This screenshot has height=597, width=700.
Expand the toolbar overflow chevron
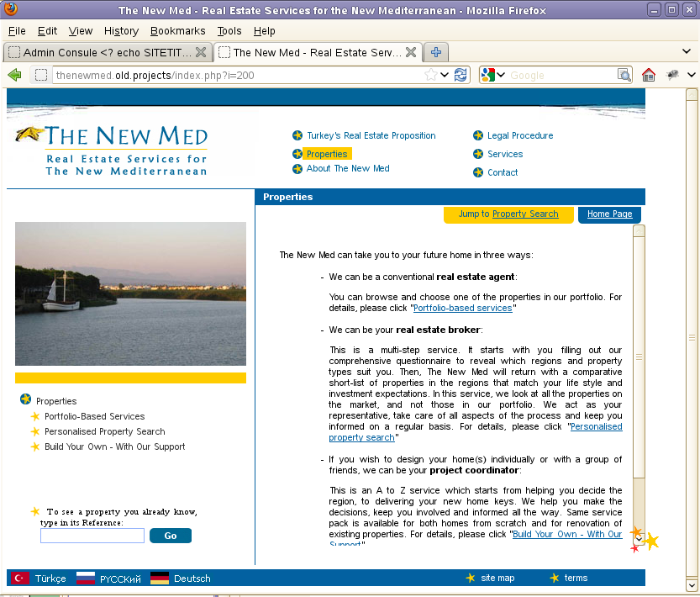click(x=692, y=75)
